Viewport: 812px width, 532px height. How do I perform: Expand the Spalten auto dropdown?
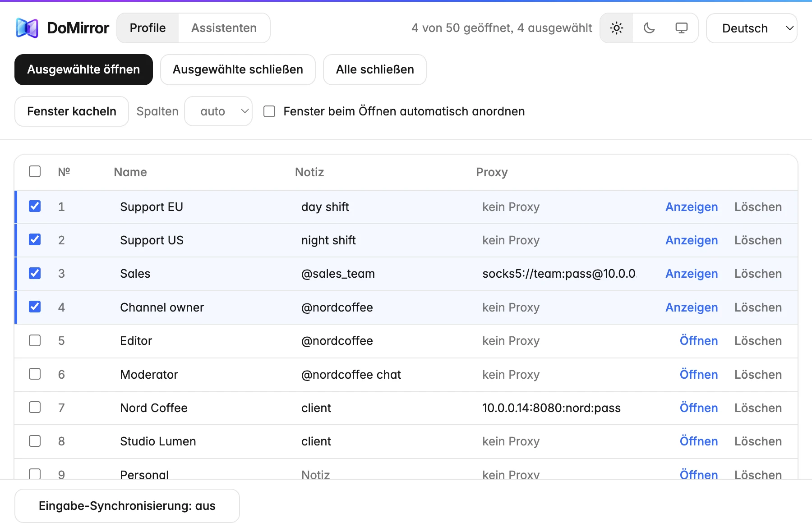218,111
